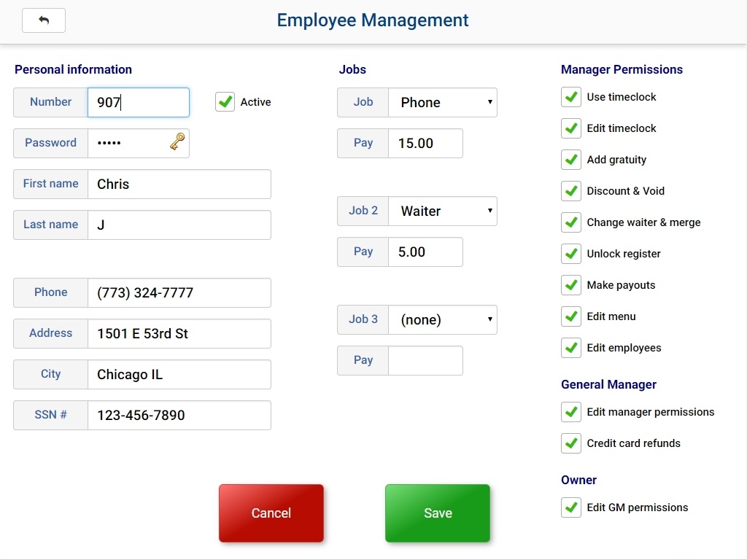Click the Personal information heading
747x560 pixels.
click(x=73, y=69)
